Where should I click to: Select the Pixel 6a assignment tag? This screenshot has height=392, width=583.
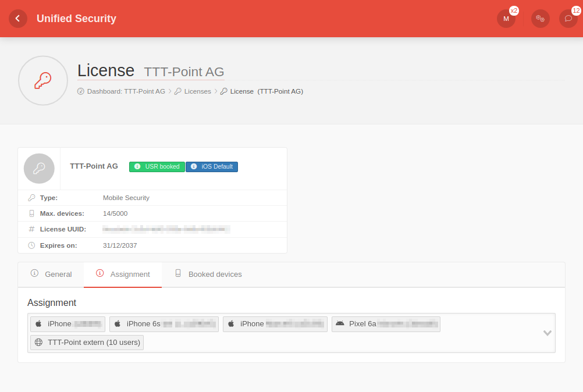[386, 324]
